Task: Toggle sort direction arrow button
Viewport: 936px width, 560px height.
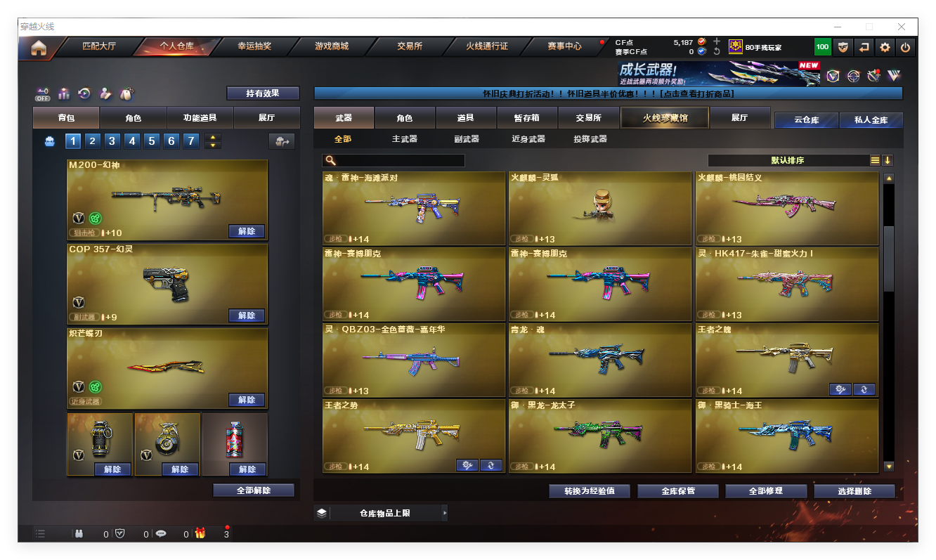Action: coord(888,160)
